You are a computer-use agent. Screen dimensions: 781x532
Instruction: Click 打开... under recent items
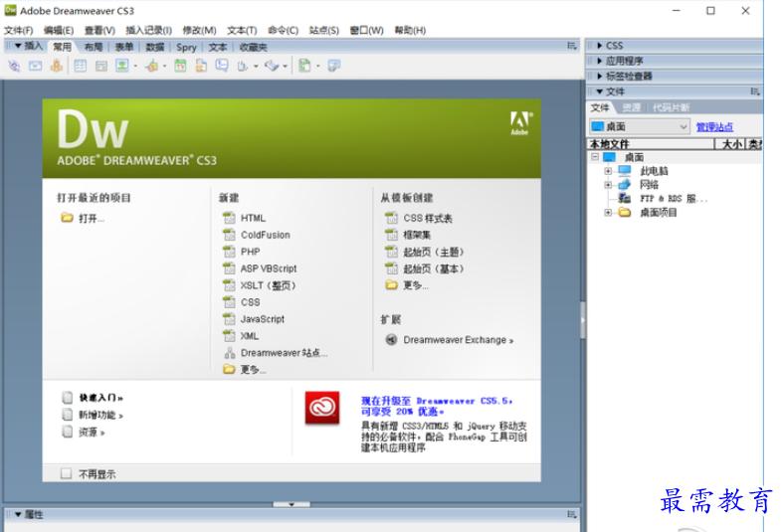pyautogui.click(x=92, y=218)
